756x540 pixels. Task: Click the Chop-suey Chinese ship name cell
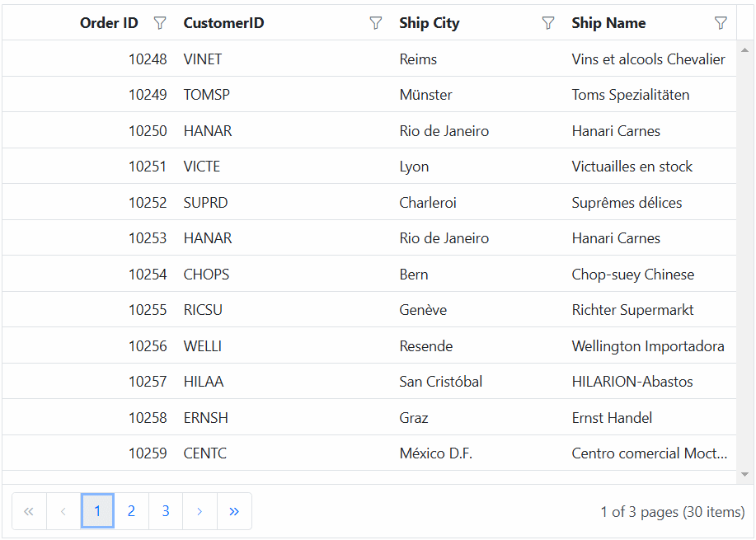click(632, 275)
